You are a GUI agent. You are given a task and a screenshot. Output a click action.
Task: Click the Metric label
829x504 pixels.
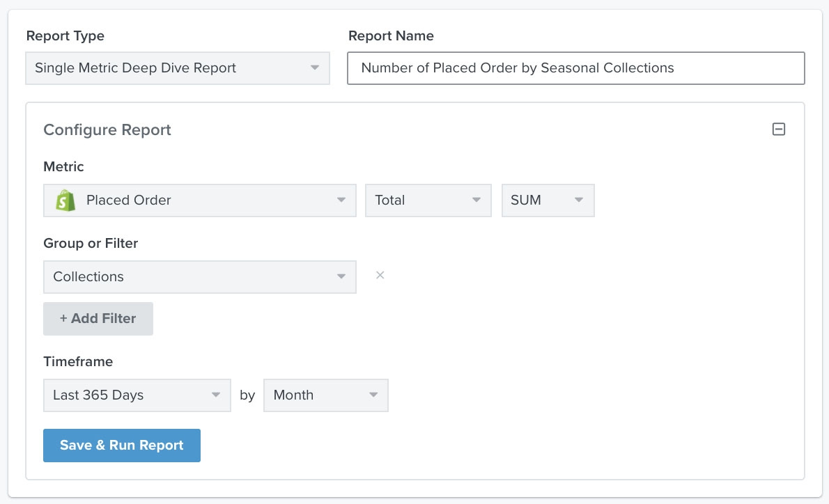[x=63, y=166]
